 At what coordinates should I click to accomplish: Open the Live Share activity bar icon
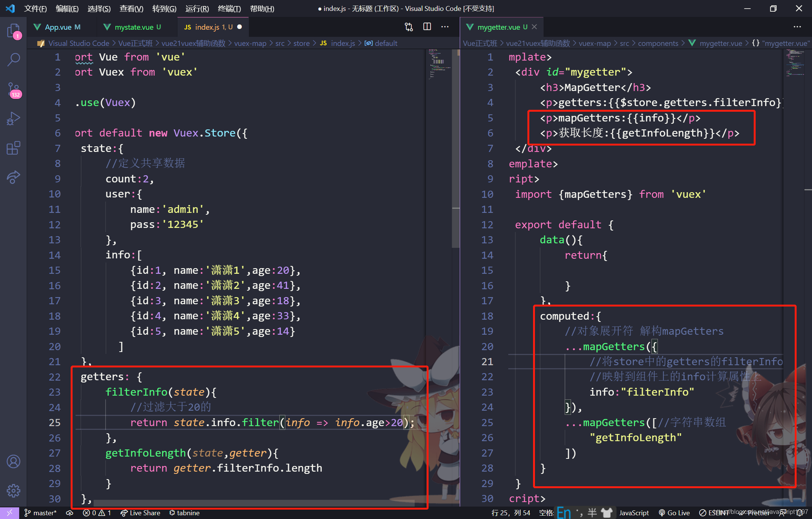(14, 177)
